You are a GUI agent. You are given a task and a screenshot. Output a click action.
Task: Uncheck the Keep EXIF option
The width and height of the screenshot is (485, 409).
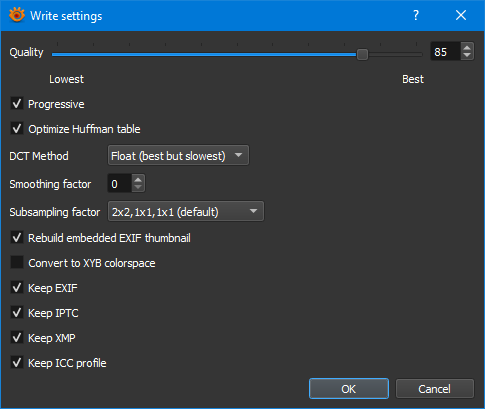point(17,288)
